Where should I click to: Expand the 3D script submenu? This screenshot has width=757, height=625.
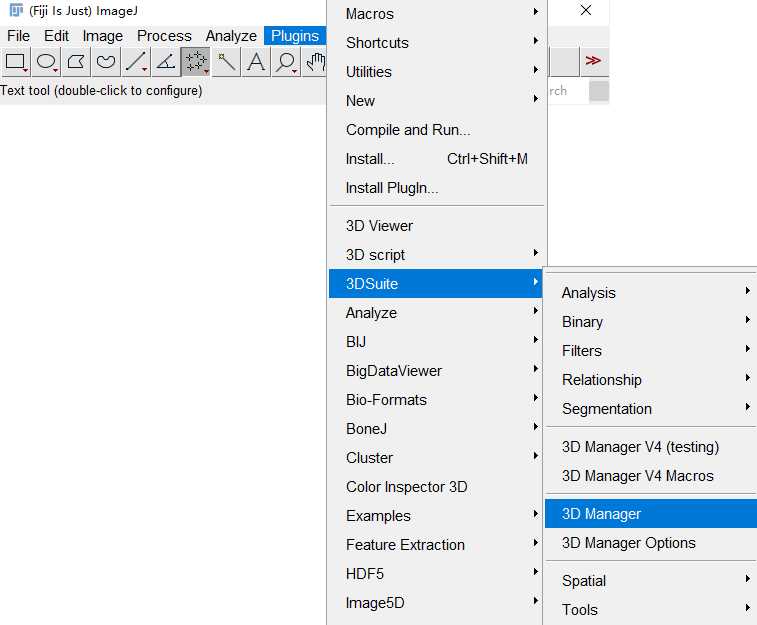tap(436, 254)
